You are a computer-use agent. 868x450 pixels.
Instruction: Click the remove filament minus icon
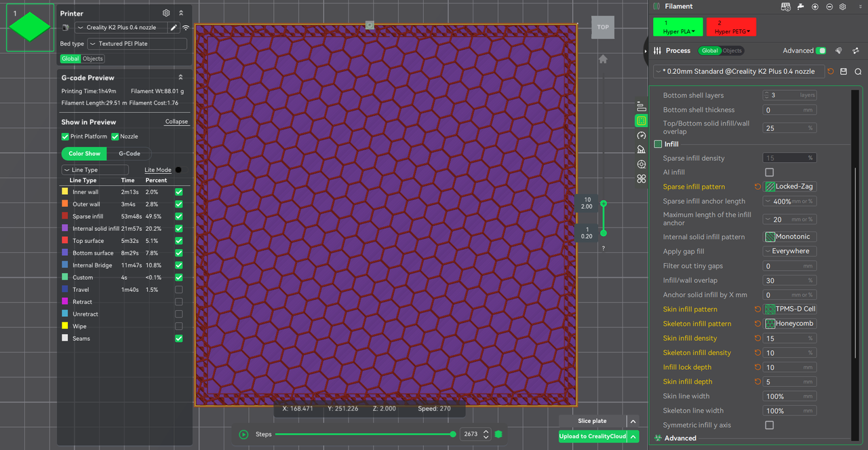(829, 7)
